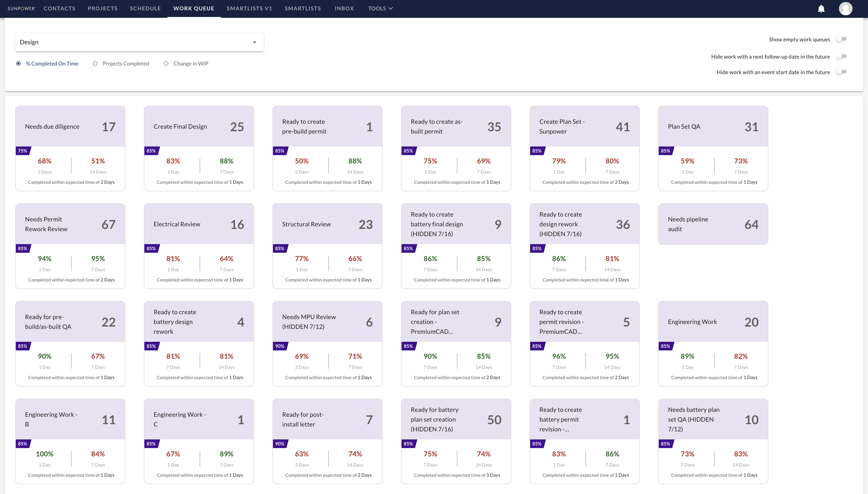Navigate to the Inbox
This screenshot has width=868, height=494.
(x=344, y=8)
